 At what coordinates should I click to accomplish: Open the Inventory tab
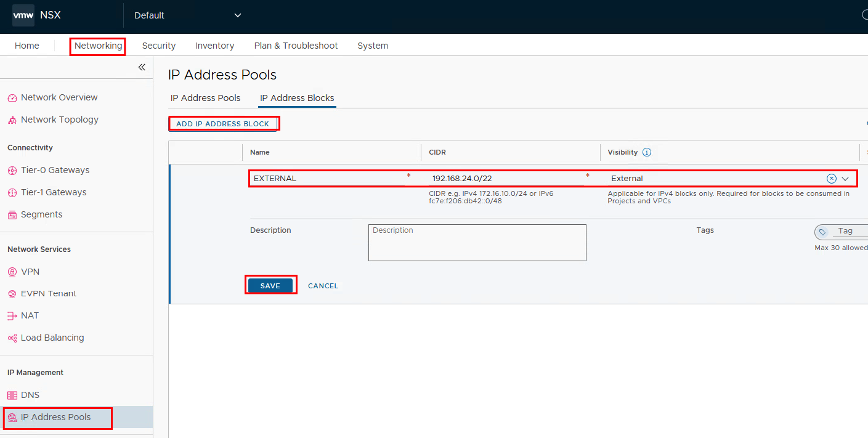(215, 46)
